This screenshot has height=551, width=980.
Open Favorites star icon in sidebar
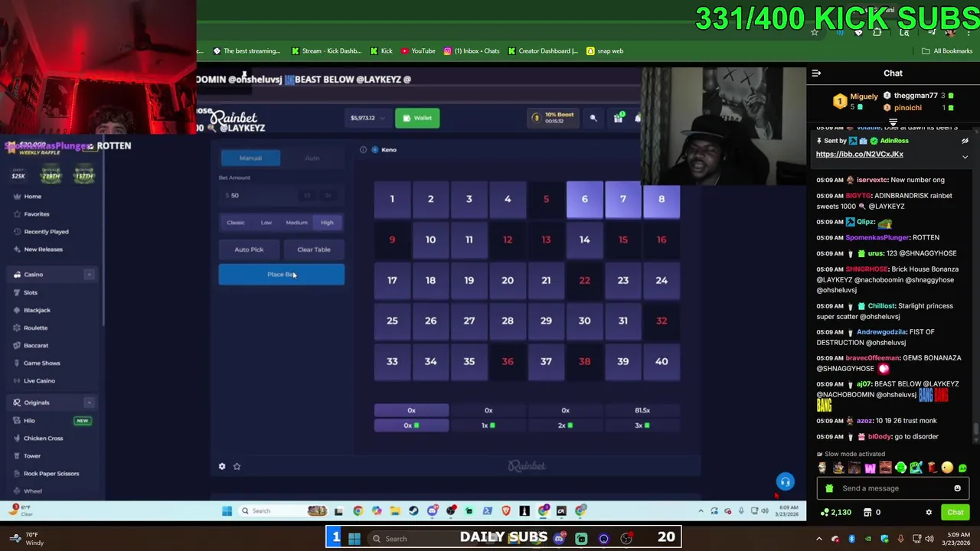pos(16,214)
